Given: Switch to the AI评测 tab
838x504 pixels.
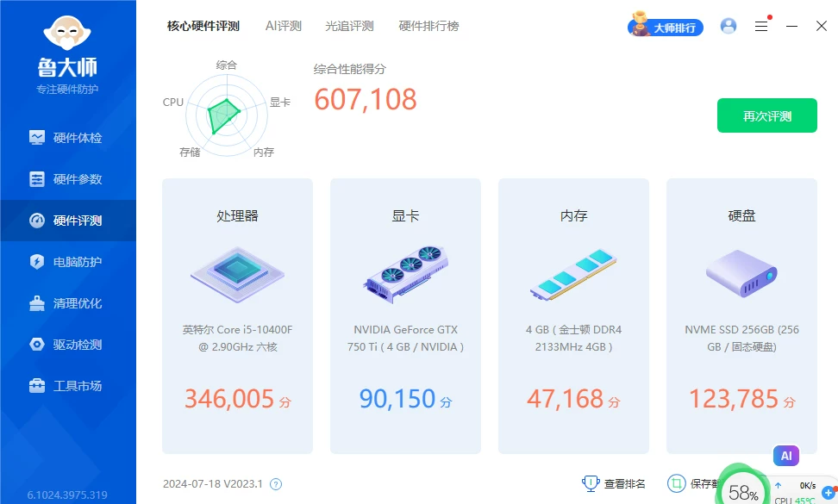Looking at the screenshot, I should coord(284,26).
